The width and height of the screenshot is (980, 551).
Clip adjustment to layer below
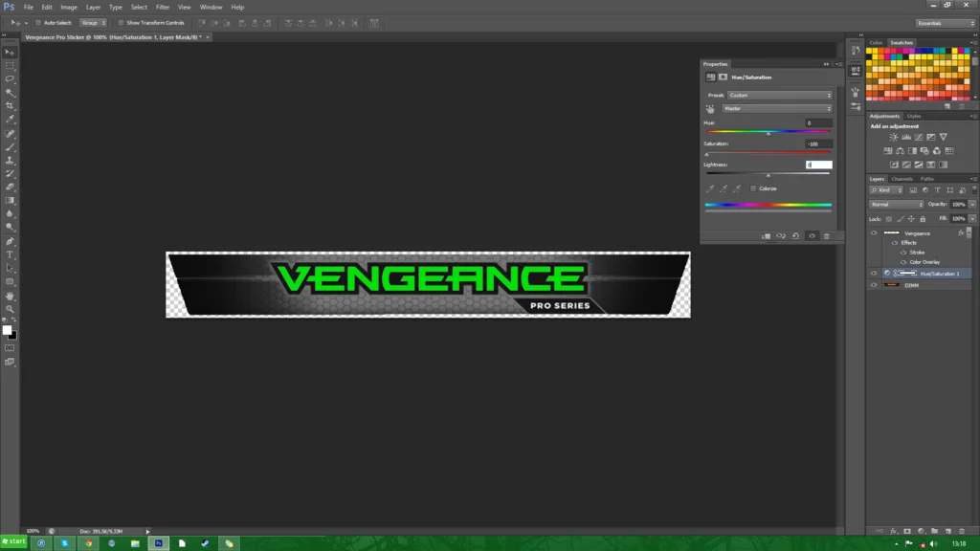pyautogui.click(x=767, y=236)
